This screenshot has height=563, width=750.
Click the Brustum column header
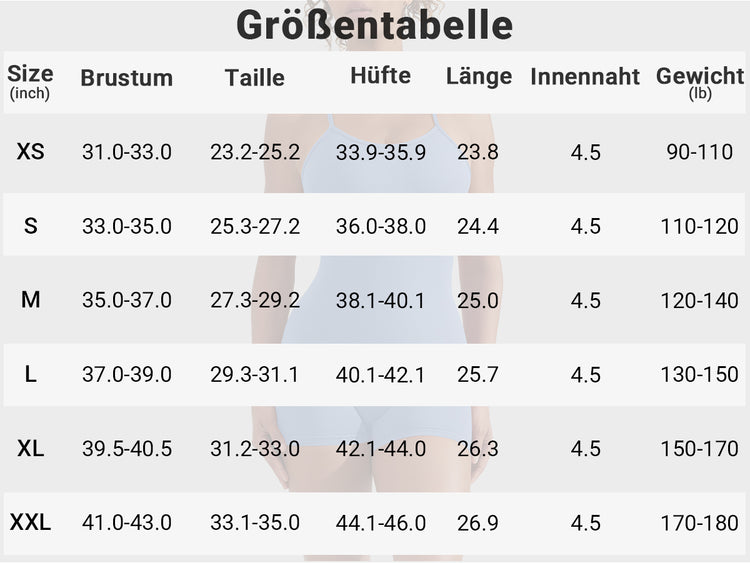tap(127, 78)
